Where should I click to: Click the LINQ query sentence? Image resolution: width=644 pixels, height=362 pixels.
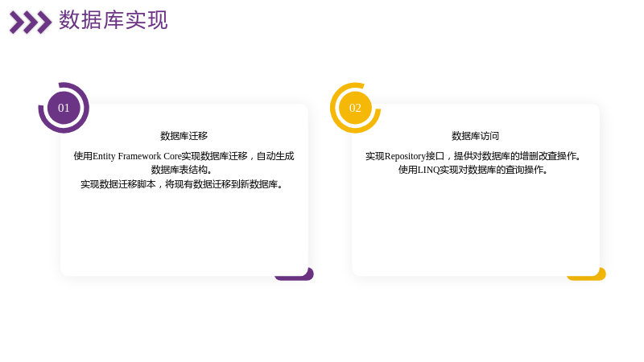point(473,170)
